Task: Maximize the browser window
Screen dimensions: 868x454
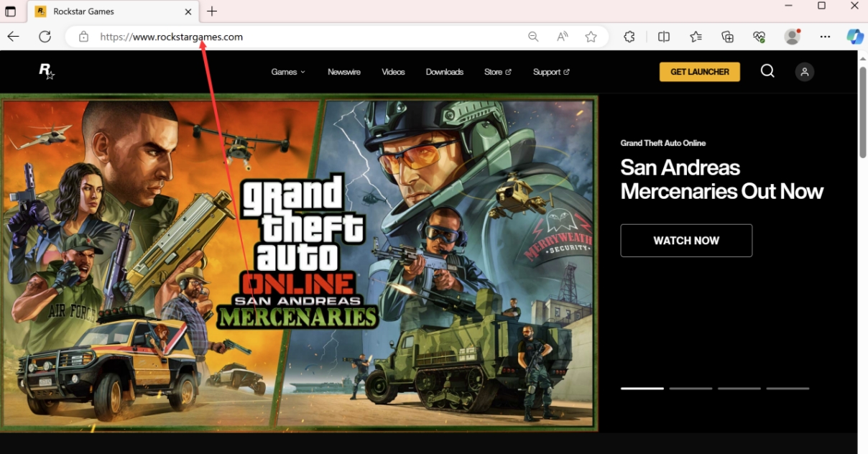Action: pos(822,6)
